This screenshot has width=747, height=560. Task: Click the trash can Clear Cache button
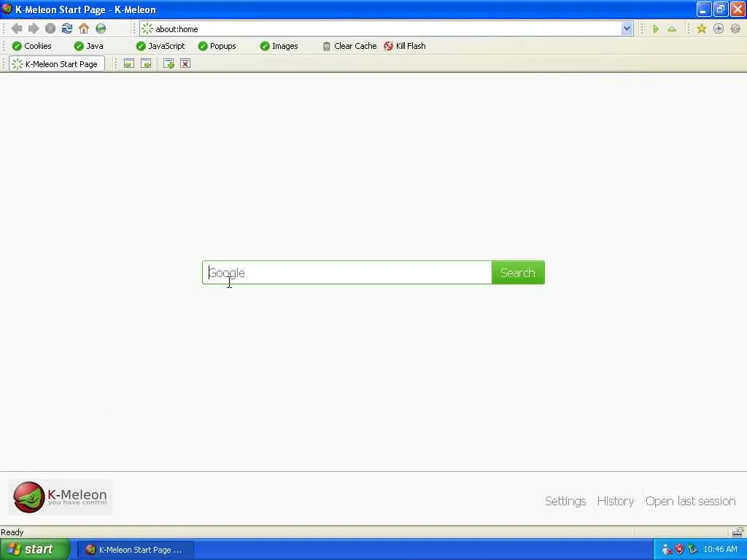pos(349,46)
